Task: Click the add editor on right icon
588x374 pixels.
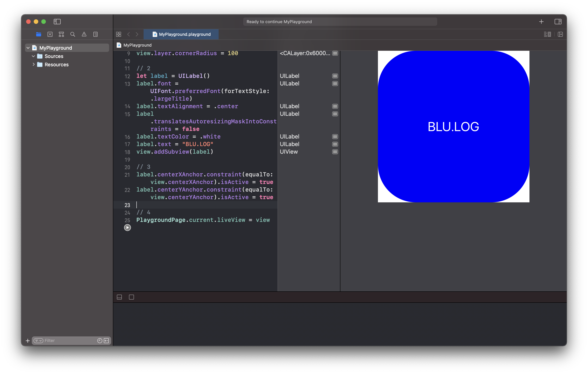Action: (560, 34)
